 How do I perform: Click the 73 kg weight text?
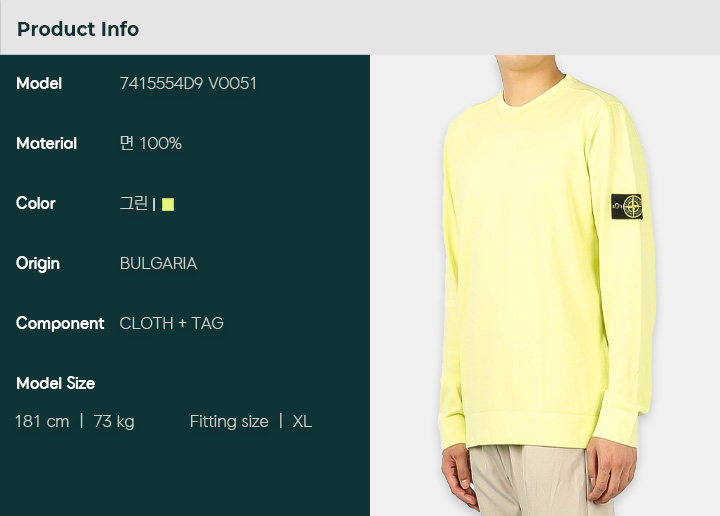(x=114, y=421)
